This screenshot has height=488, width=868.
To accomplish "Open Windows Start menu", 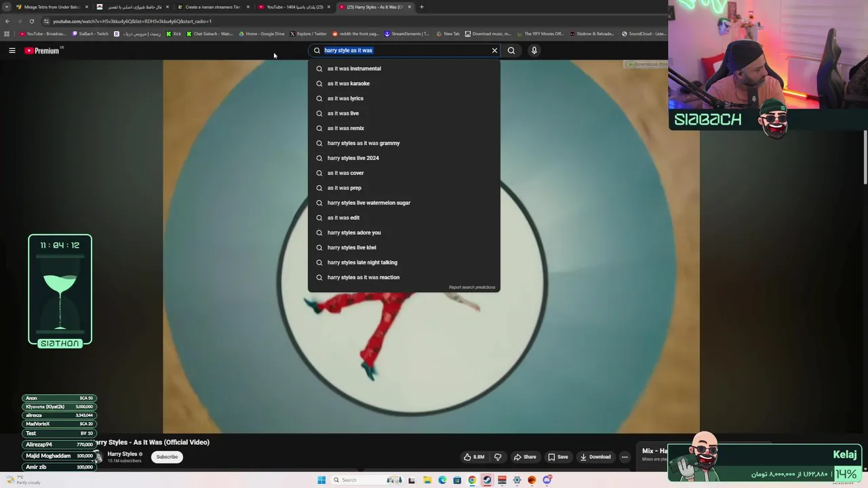I will point(321,480).
